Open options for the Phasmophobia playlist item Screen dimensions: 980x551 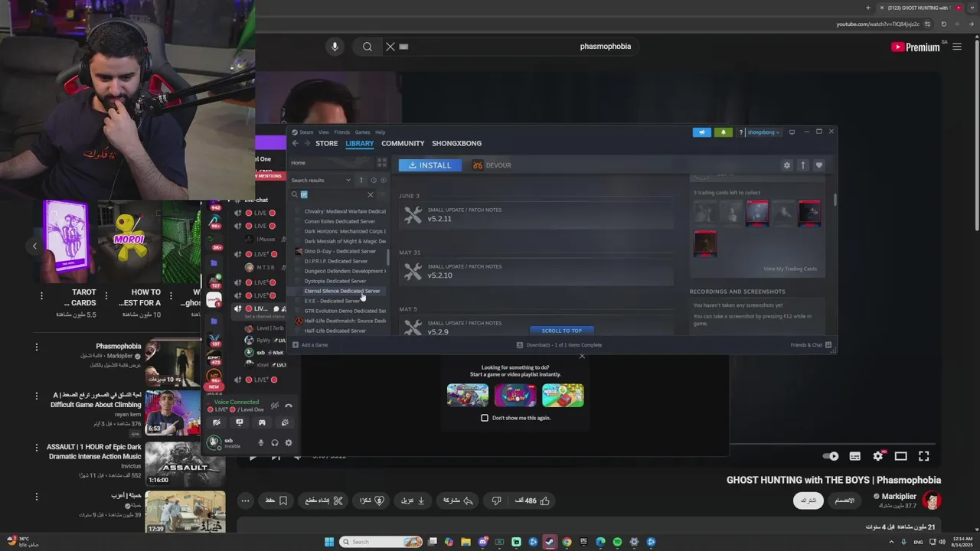coord(36,347)
